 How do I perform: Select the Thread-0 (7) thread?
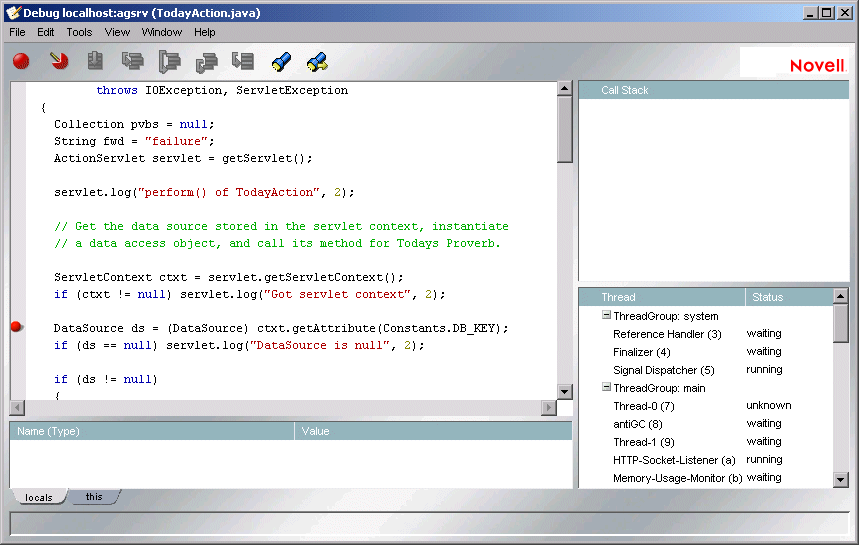point(644,406)
